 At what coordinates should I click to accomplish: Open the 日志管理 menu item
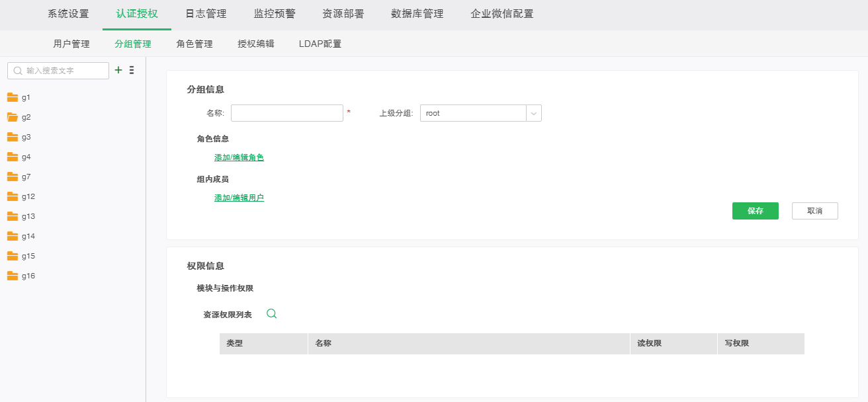click(x=205, y=13)
